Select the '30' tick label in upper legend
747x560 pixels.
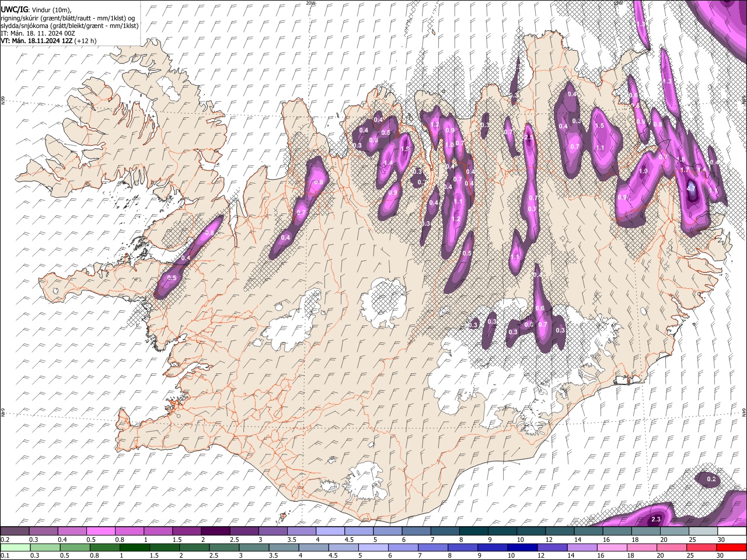click(x=721, y=540)
